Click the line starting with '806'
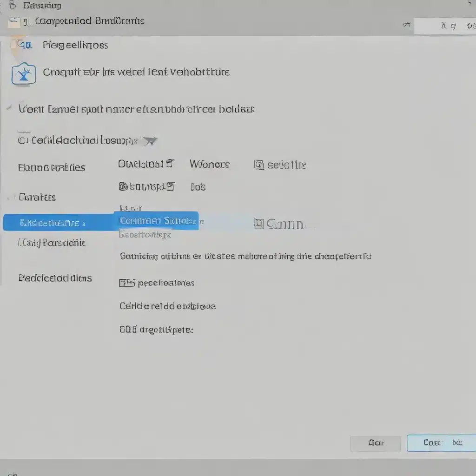Image resolution: width=476 pixels, height=476 pixels. [156, 330]
